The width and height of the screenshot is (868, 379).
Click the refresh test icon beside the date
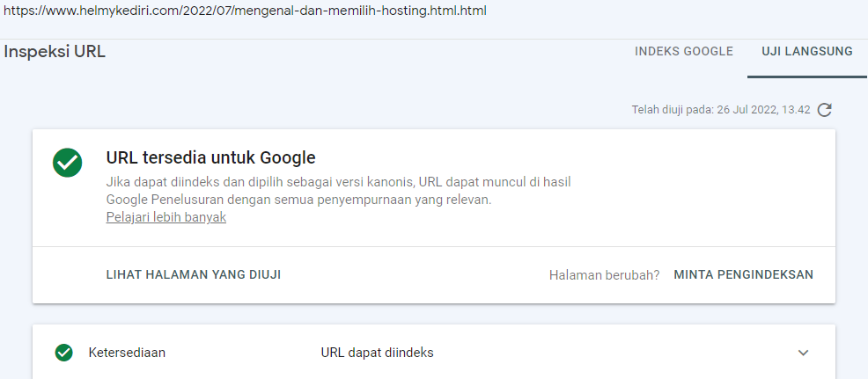click(824, 110)
